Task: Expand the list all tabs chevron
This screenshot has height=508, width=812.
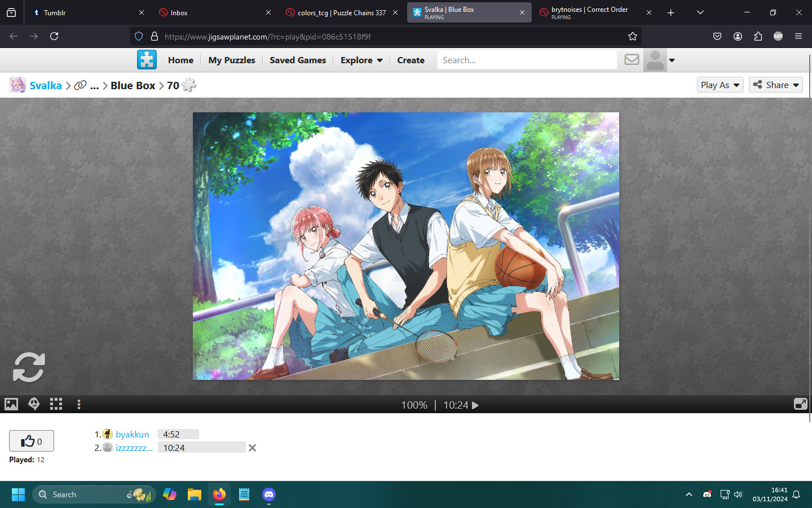Action: (700, 12)
